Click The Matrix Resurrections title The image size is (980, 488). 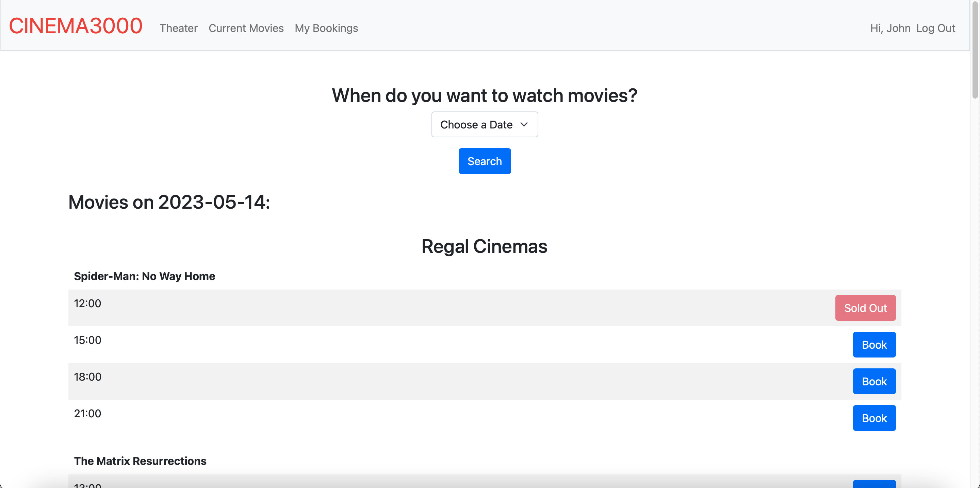pos(140,460)
